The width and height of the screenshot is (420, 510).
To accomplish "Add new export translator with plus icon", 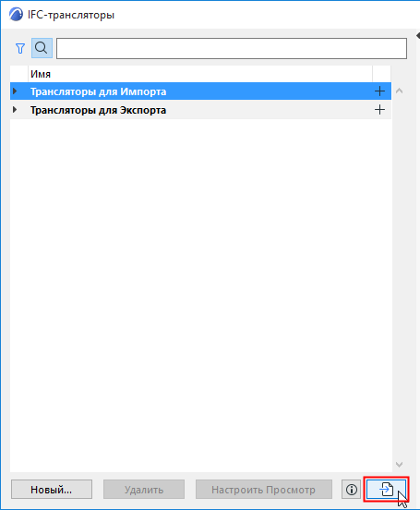I will tap(379, 110).
